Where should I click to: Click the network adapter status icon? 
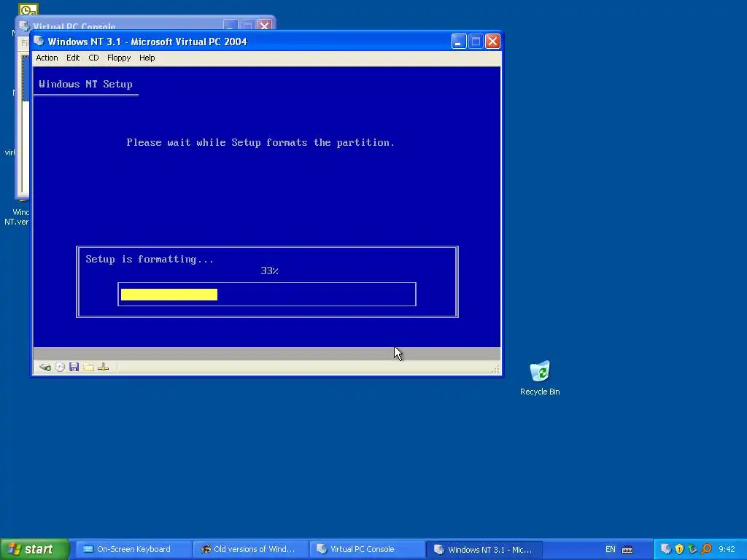[x=104, y=367]
